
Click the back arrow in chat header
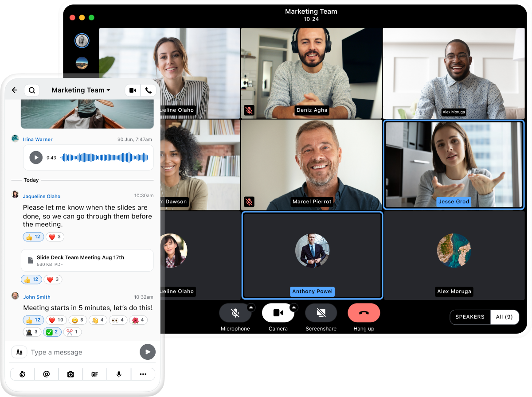pos(15,90)
